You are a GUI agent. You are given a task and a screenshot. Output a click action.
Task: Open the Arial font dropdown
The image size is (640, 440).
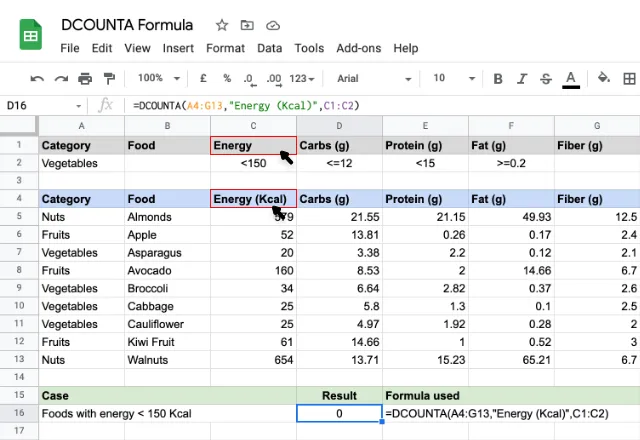point(373,78)
